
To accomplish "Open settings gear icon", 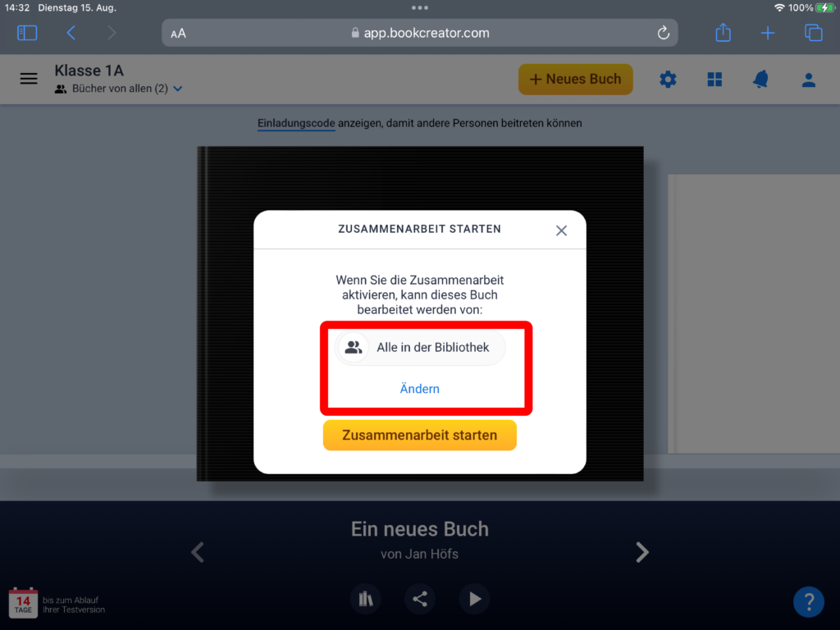I will (669, 79).
